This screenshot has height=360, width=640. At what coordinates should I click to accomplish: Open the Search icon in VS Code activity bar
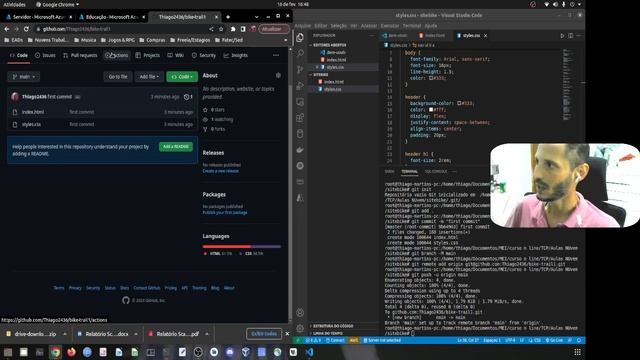(x=300, y=53)
